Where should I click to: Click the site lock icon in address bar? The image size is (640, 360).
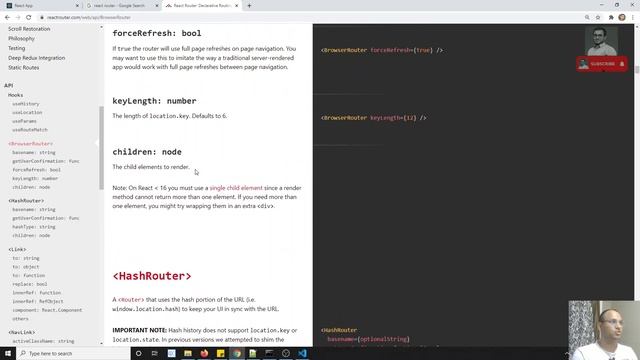(41, 18)
